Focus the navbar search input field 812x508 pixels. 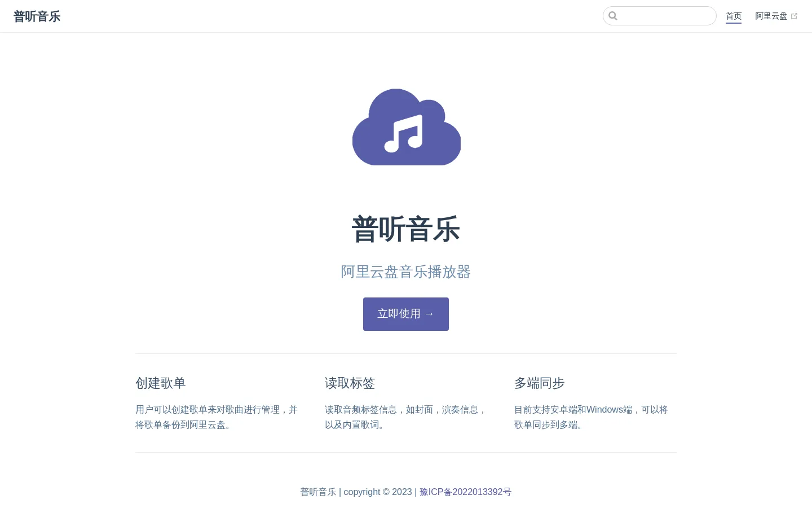click(x=660, y=16)
